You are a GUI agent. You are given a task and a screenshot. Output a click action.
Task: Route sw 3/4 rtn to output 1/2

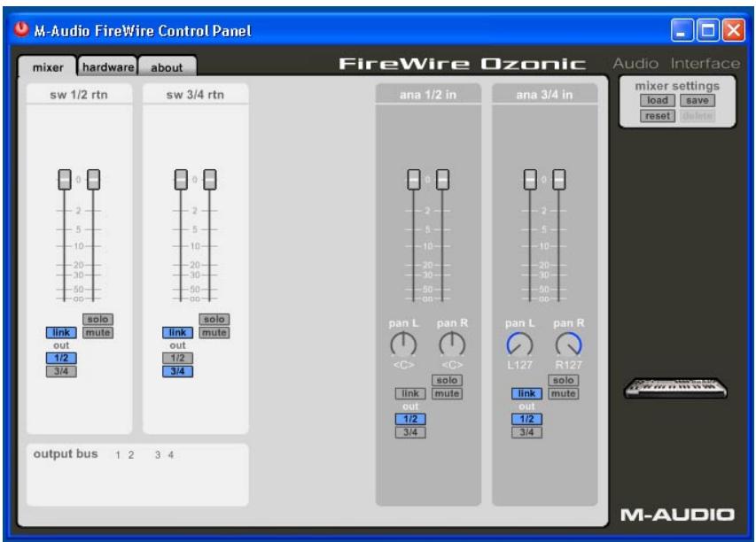177,358
